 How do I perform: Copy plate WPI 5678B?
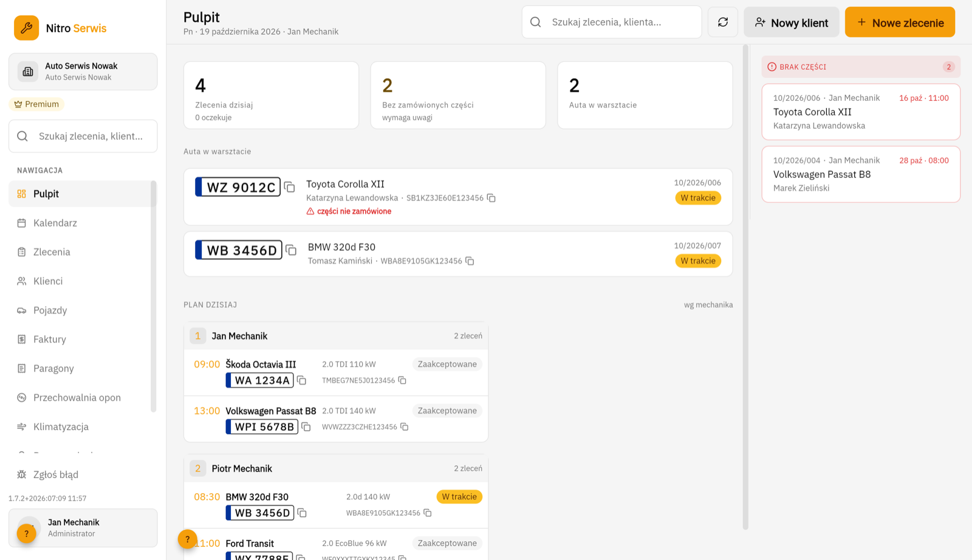coord(306,427)
